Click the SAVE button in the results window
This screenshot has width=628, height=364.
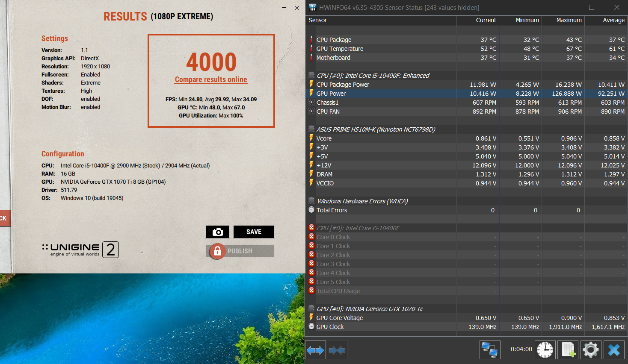point(254,232)
